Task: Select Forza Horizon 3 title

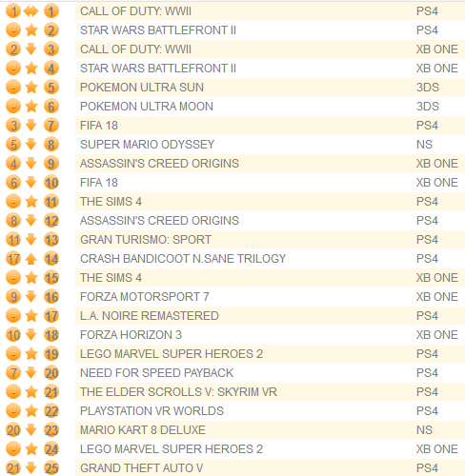Action: pos(131,335)
